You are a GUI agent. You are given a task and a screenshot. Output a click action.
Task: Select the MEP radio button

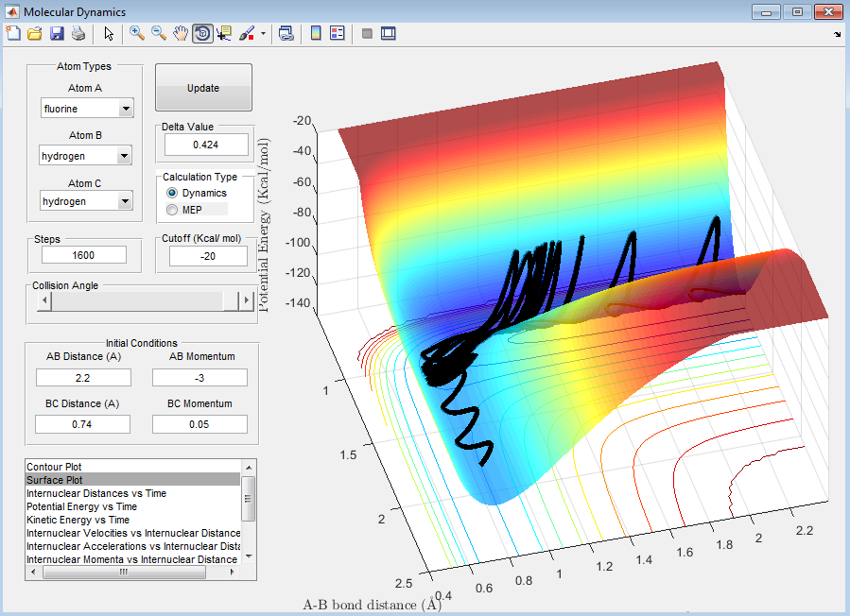click(172, 209)
